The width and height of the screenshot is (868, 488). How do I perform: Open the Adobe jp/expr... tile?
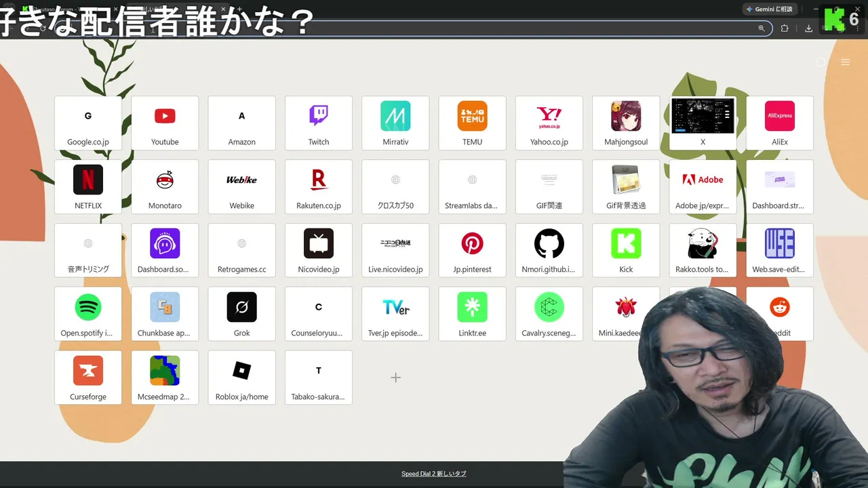pyautogui.click(x=703, y=187)
